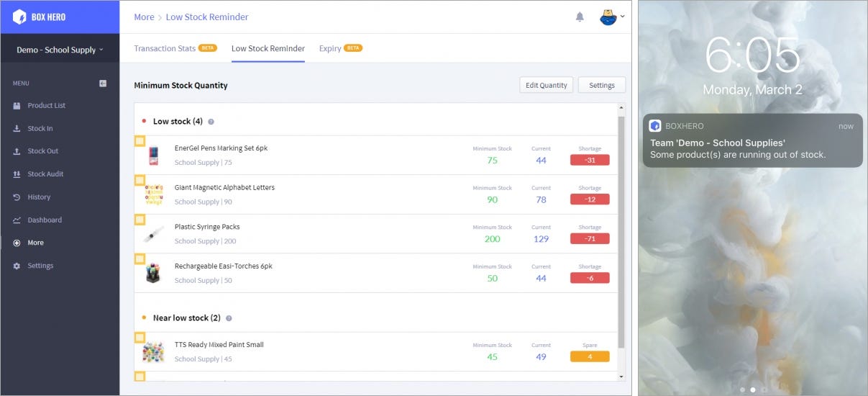Click current stock value 129

[541, 239]
